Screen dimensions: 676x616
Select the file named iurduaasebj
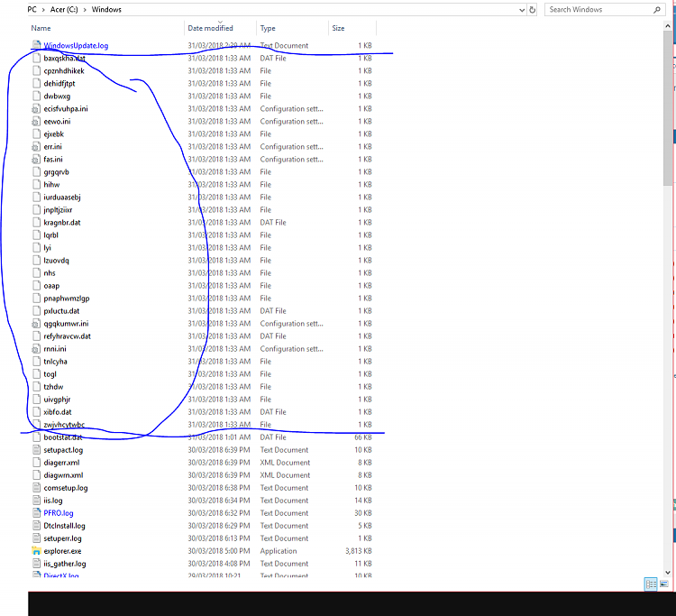(62, 198)
